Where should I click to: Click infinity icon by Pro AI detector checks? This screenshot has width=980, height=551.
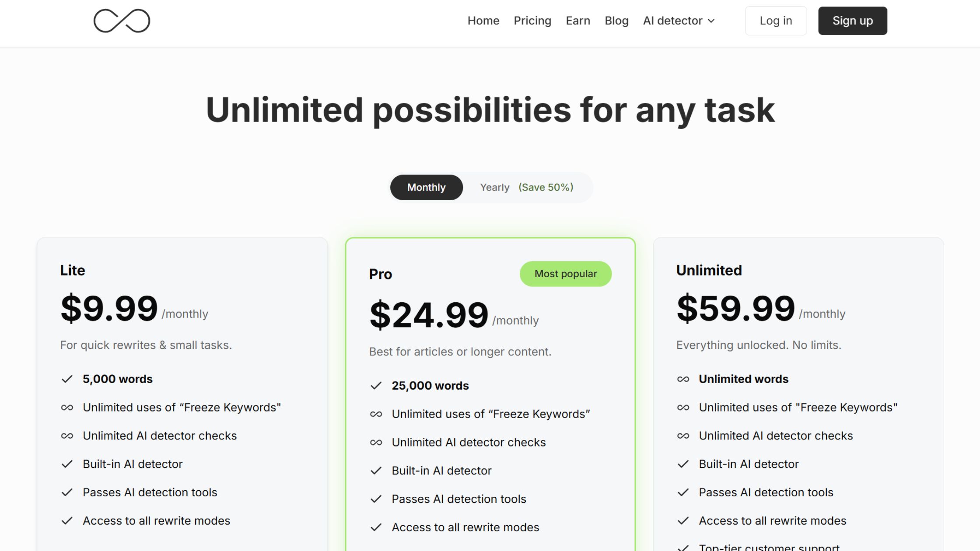[376, 443]
